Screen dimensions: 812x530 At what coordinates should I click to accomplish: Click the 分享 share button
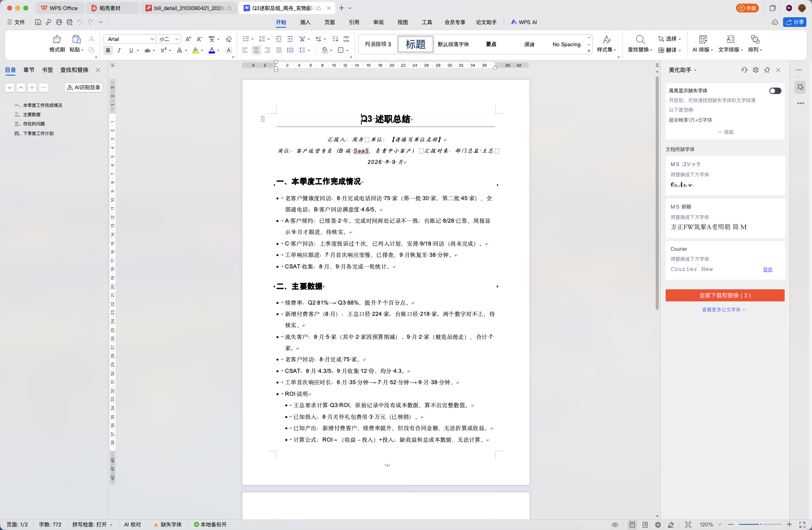point(795,22)
